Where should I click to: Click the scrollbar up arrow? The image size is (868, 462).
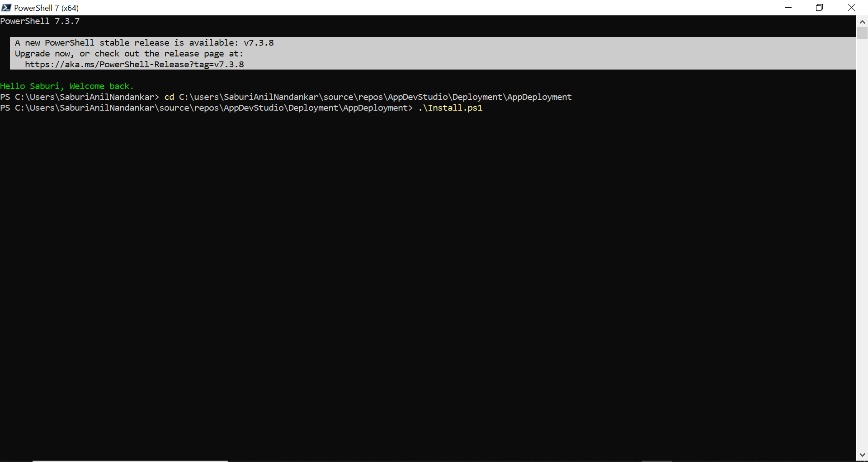(x=862, y=22)
